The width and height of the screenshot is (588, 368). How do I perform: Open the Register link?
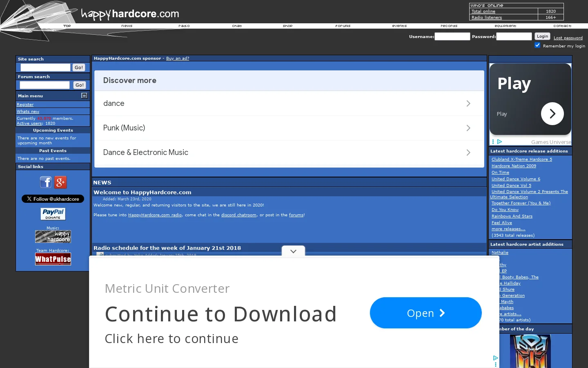click(x=25, y=105)
